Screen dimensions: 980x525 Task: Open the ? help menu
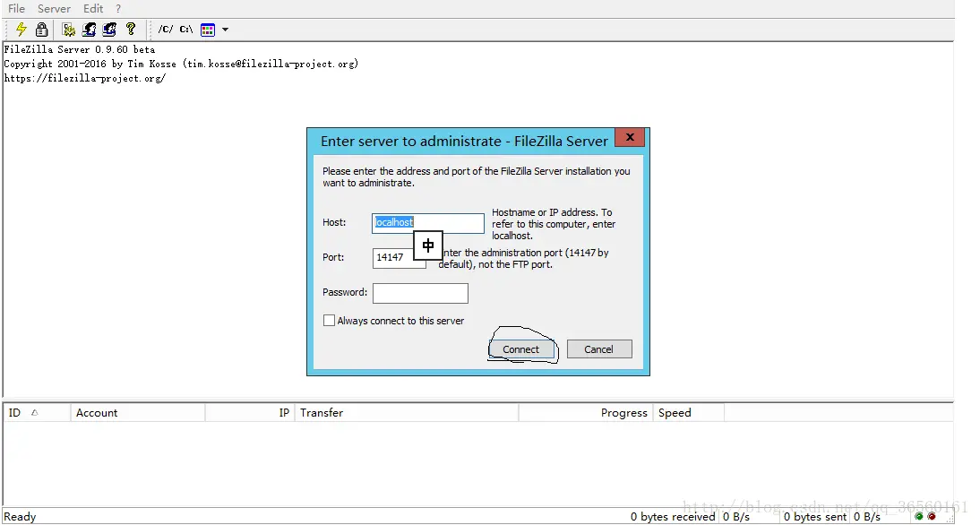tap(118, 9)
